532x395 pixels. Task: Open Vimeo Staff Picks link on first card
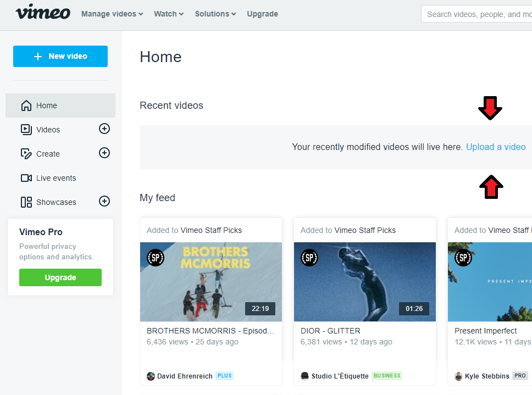211,230
